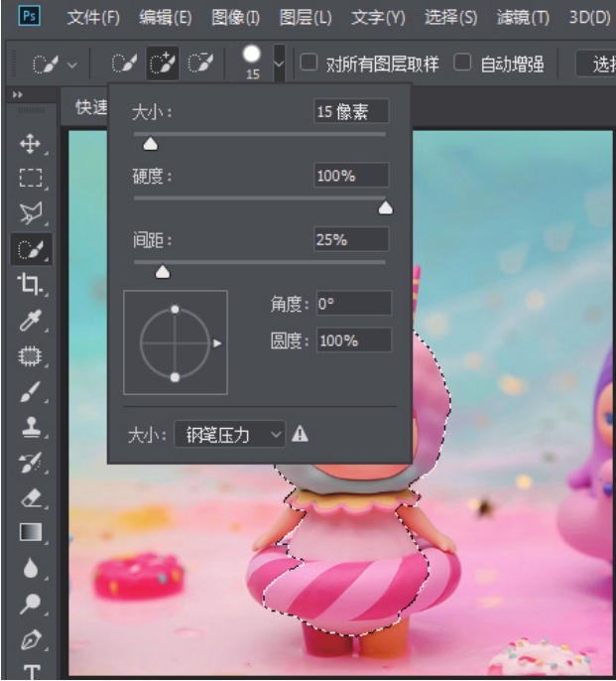Click the Photoshop Ps logo icon

point(30,16)
